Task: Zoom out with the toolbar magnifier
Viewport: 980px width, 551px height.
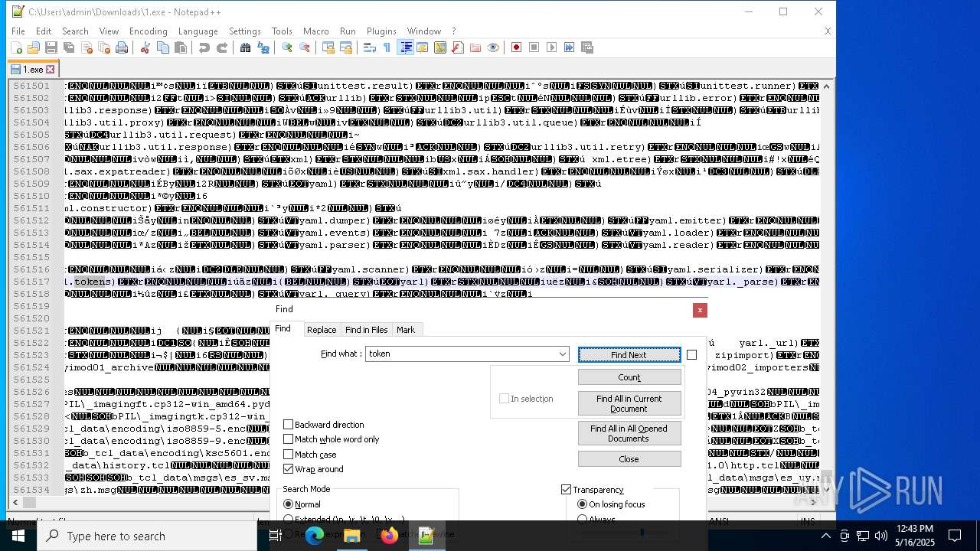Action: 305,47
